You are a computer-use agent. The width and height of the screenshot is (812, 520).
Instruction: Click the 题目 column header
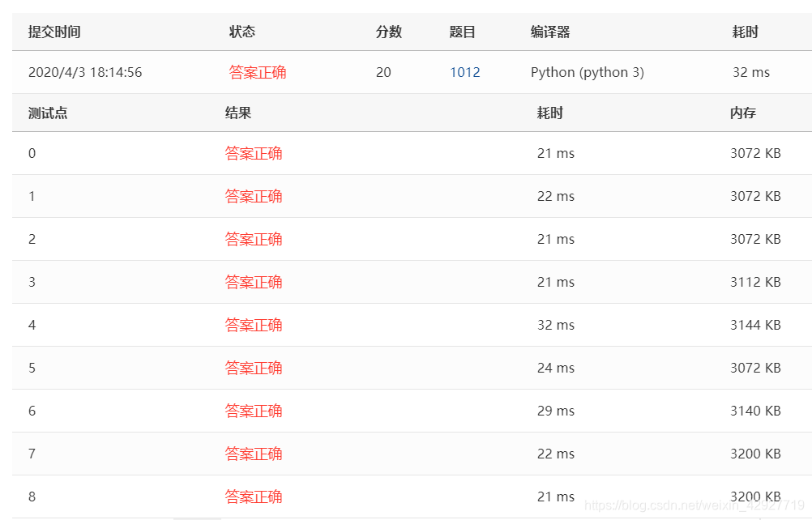pos(462,32)
